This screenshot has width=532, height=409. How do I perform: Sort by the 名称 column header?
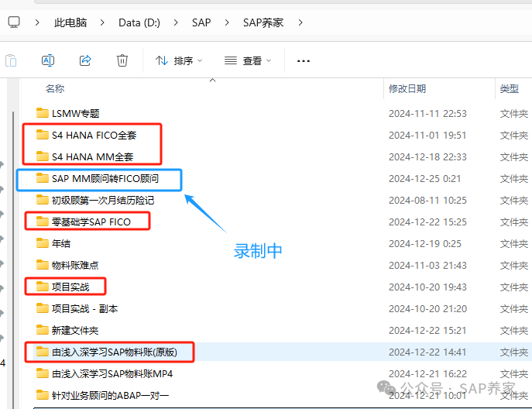[55, 88]
